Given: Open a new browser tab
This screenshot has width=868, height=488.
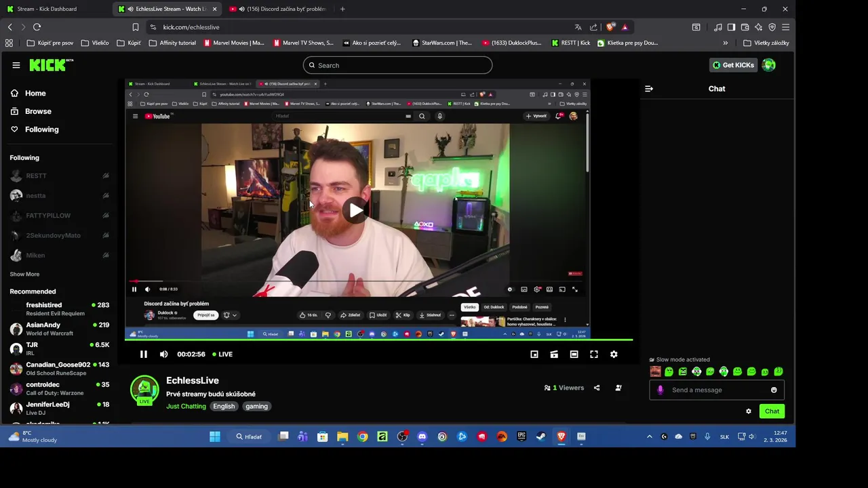Looking at the screenshot, I should tap(342, 9).
